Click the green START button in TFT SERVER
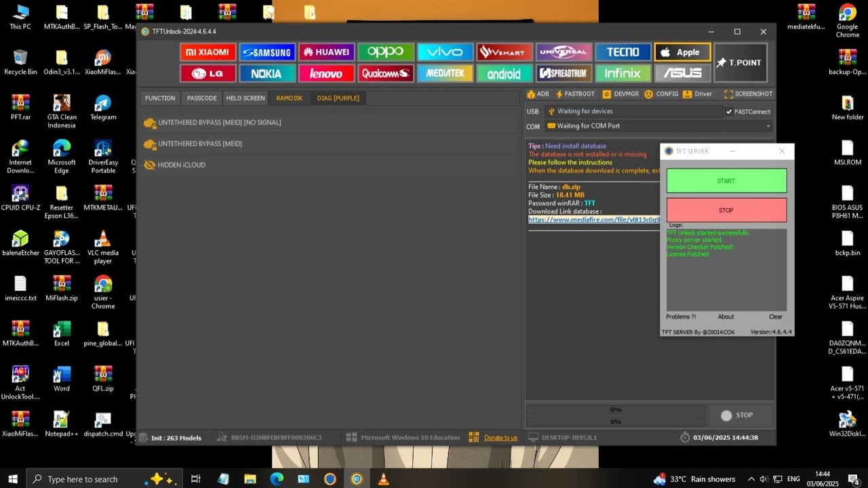Image resolution: width=868 pixels, height=488 pixels. [x=726, y=181]
